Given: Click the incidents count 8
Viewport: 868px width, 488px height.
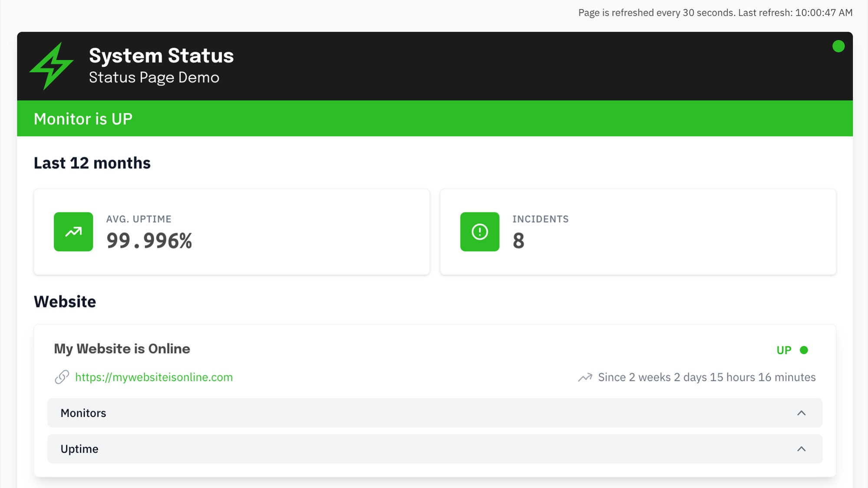Looking at the screenshot, I should 518,241.
